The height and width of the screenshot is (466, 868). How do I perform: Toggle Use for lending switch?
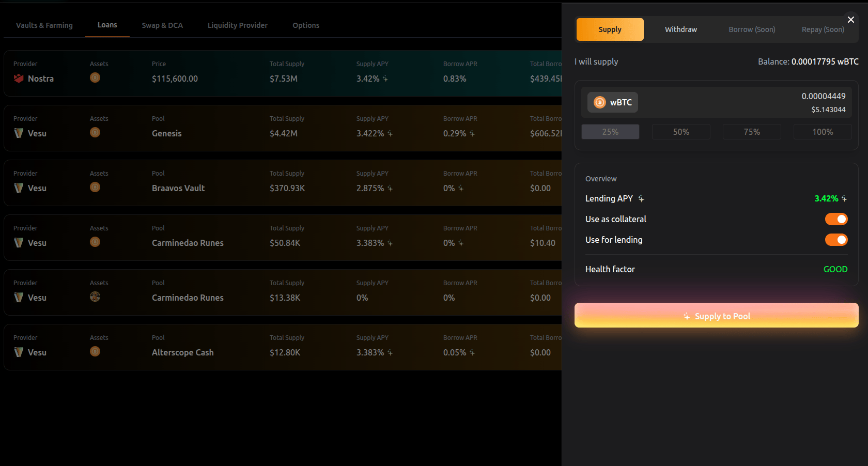836,240
